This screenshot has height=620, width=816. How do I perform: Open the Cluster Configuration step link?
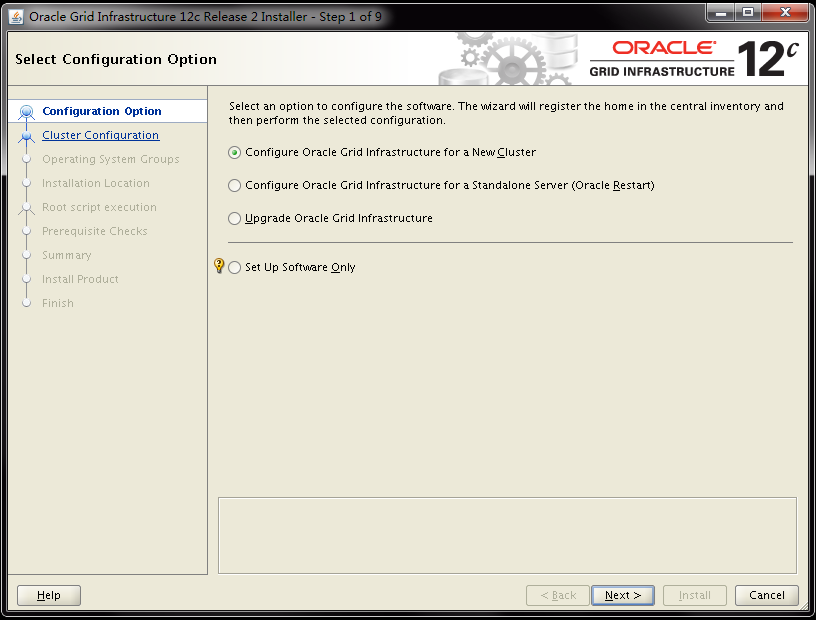[100, 135]
